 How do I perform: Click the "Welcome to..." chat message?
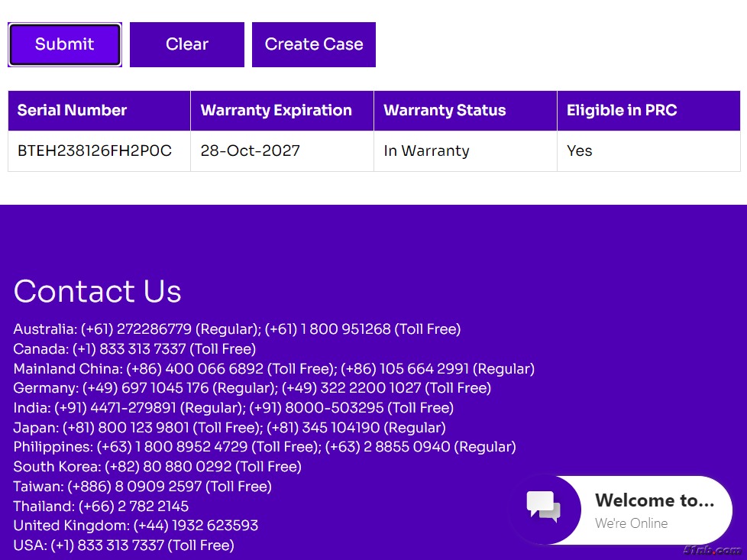654,501
